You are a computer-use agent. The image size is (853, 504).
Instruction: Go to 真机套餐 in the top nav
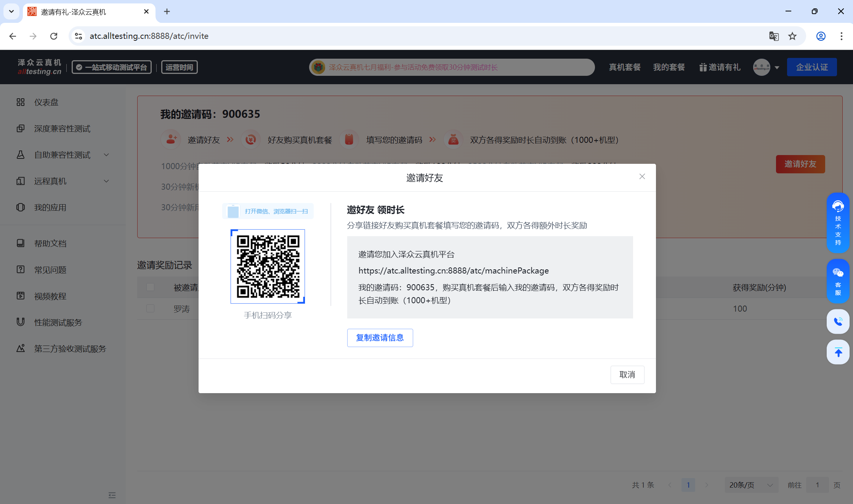pos(625,67)
